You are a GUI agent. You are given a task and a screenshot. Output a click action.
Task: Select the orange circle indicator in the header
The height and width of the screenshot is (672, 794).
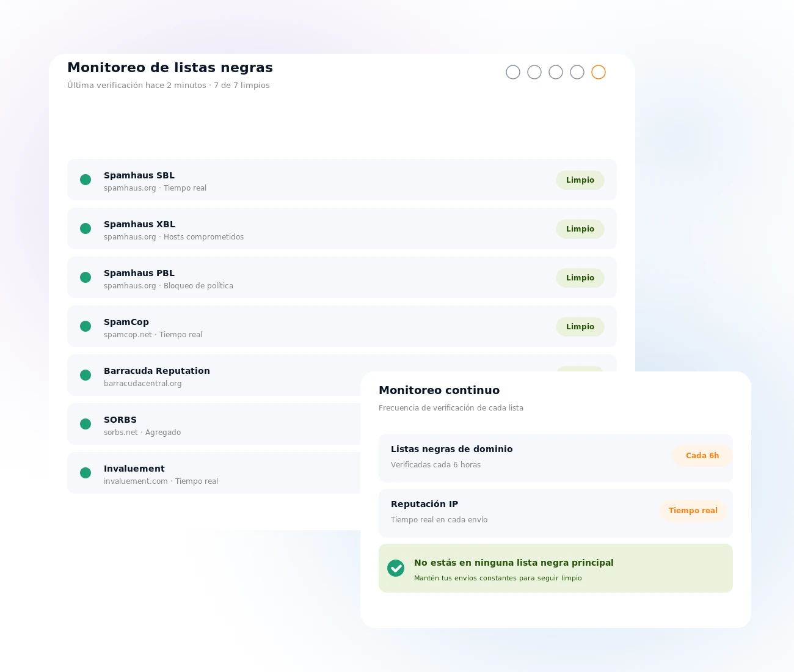(x=599, y=72)
